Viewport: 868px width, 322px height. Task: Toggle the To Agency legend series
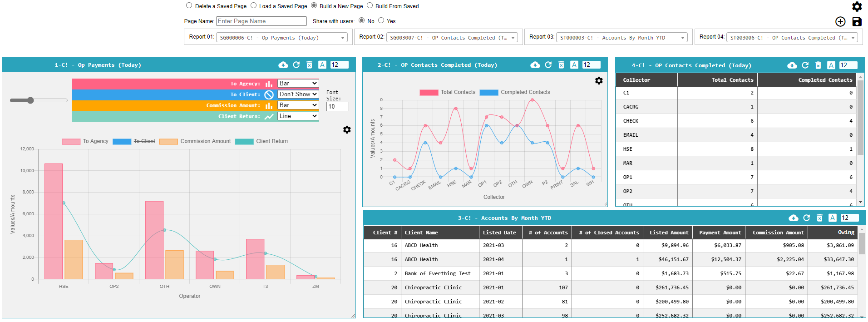85,141
